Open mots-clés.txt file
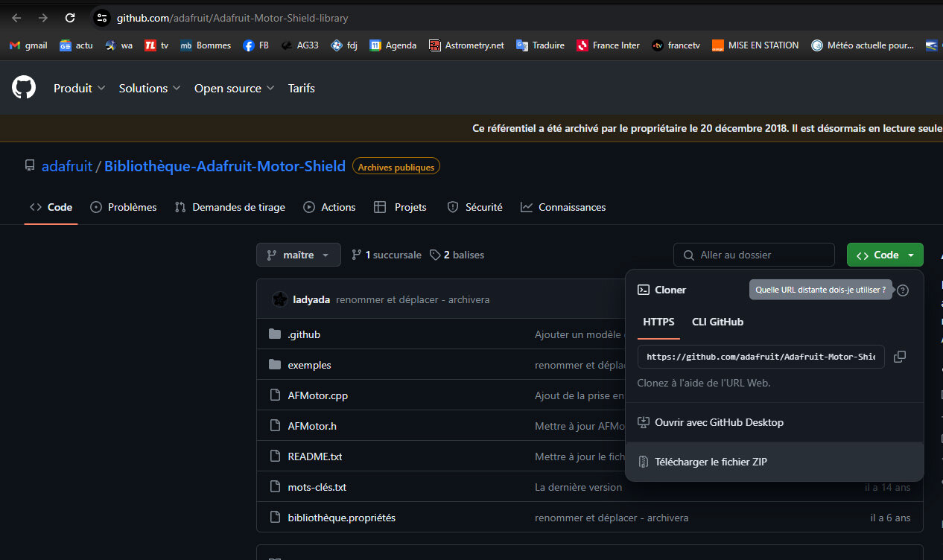This screenshot has height=560, width=943. [x=317, y=487]
